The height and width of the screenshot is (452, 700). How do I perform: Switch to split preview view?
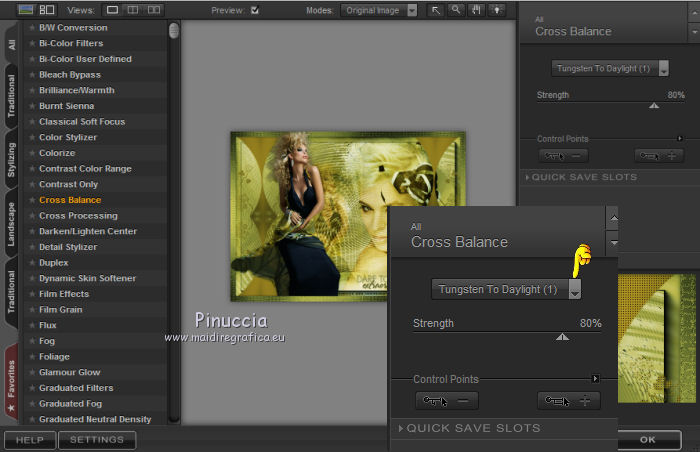pos(133,10)
